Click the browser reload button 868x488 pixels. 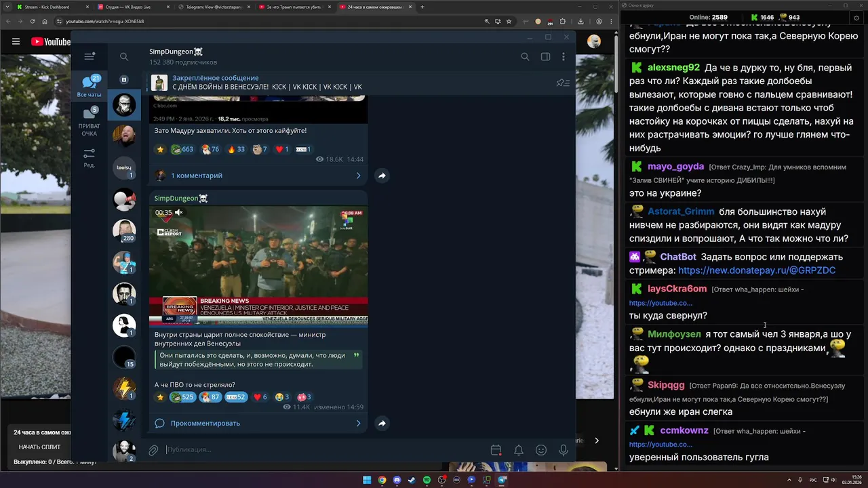[x=32, y=21]
